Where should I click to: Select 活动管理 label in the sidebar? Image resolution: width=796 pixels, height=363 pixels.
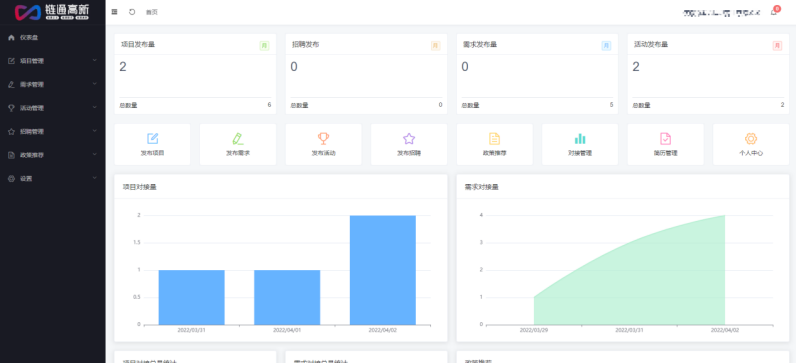click(x=32, y=108)
